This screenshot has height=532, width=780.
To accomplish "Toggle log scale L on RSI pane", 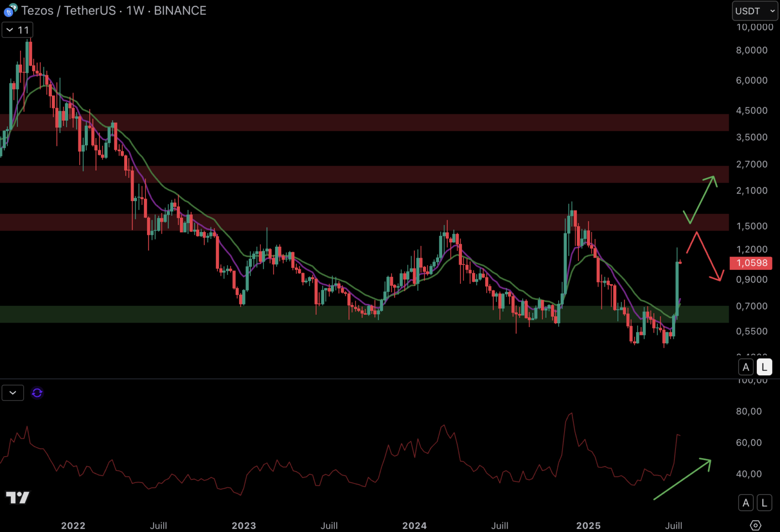I will [764, 503].
